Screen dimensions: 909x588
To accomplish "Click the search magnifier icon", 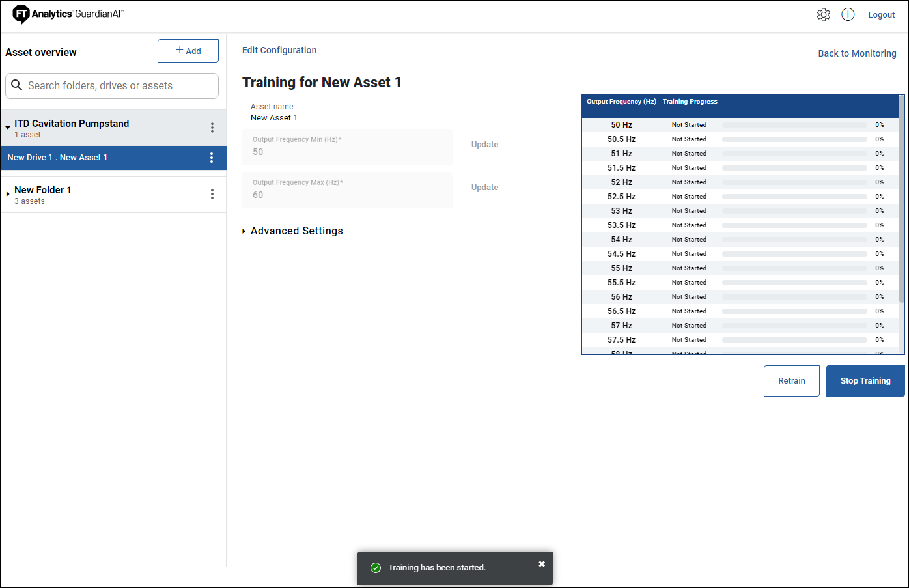I will point(17,85).
